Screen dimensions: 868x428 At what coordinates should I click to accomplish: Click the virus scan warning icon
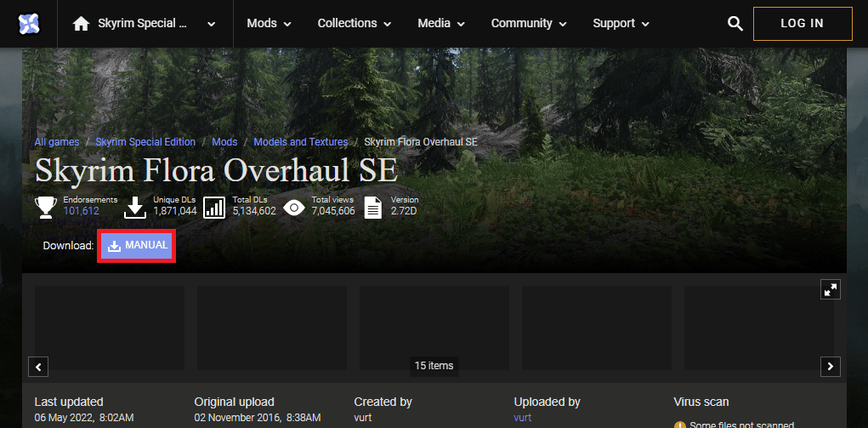680,425
